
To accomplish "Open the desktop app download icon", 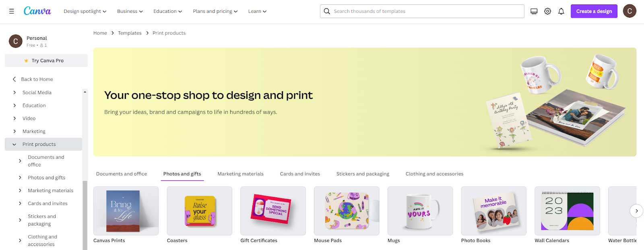I will (534, 11).
